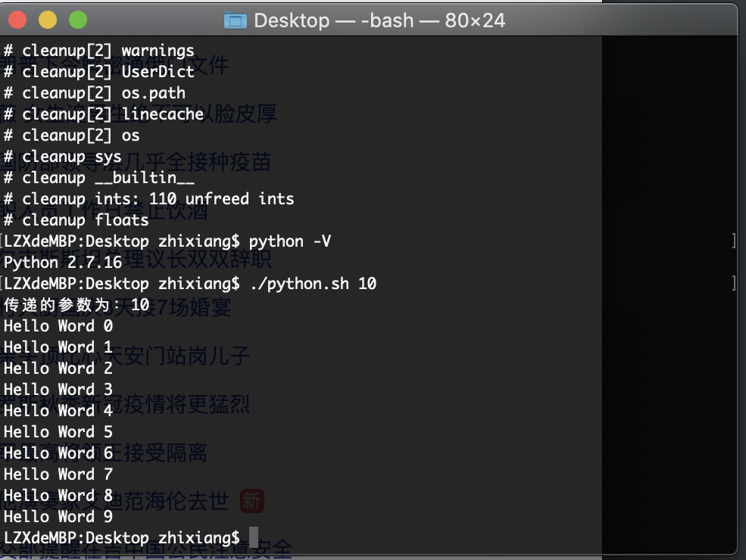Click the '# cleanup floats' line
746x560 pixels.
[76, 220]
